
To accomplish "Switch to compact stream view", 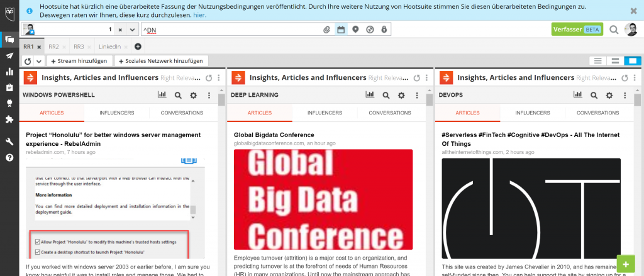I will 598,61.
